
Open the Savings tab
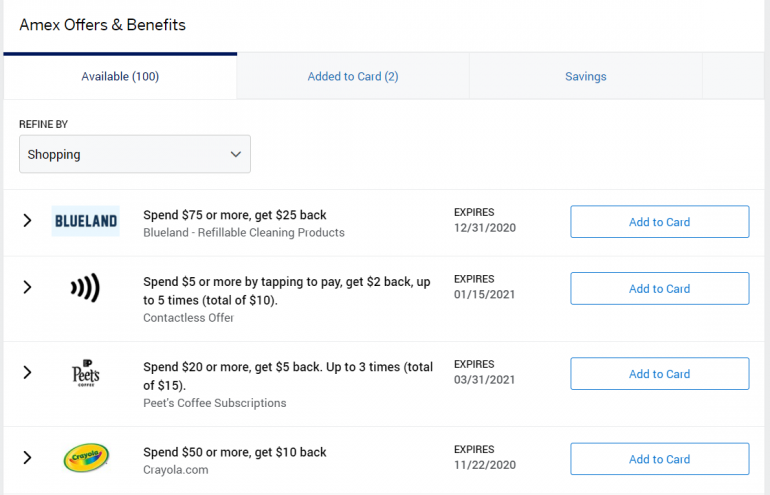pos(585,76)
